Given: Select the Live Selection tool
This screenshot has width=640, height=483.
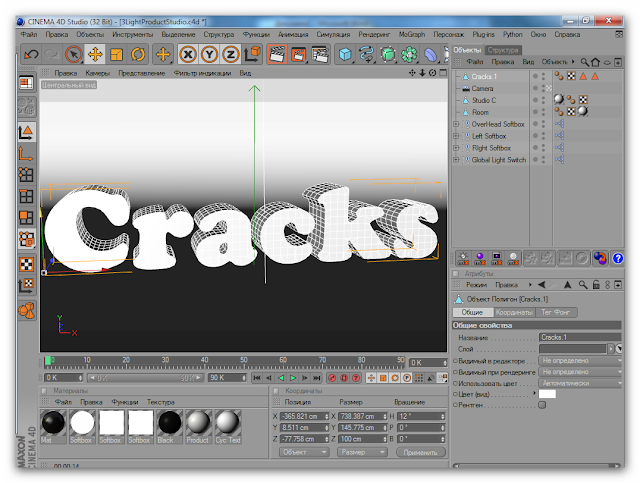Looking at the screenshot, I should coord(74,54).
